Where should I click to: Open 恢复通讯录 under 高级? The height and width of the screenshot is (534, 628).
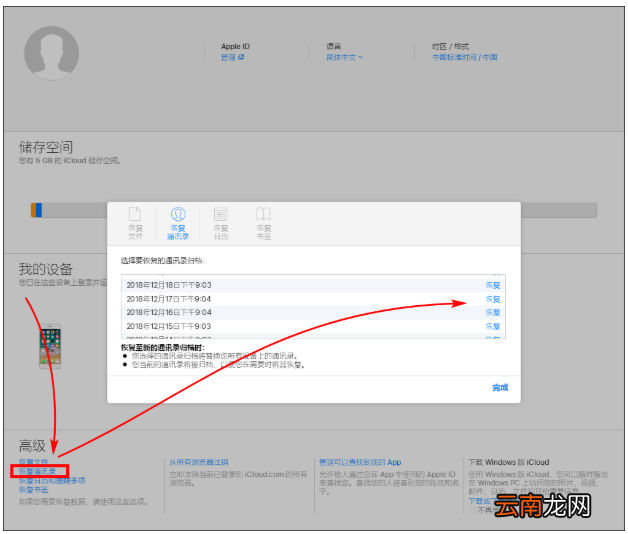click(37, 471)
